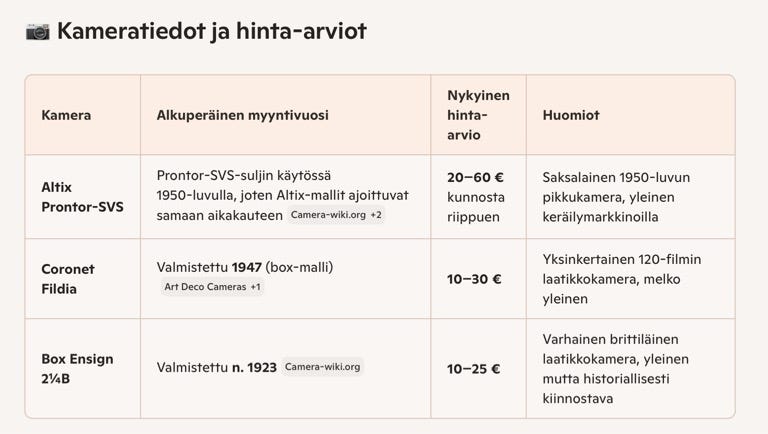Click the 10–25 € price estimate
Image resolution: width=768 pixels, height=434 pixels.
click(474, 368)
